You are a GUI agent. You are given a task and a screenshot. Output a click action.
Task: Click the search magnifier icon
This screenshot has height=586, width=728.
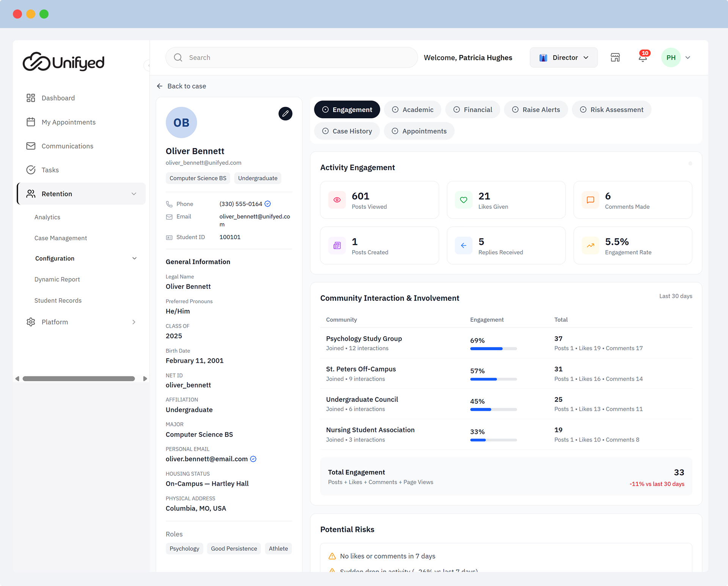click(178, 58)
